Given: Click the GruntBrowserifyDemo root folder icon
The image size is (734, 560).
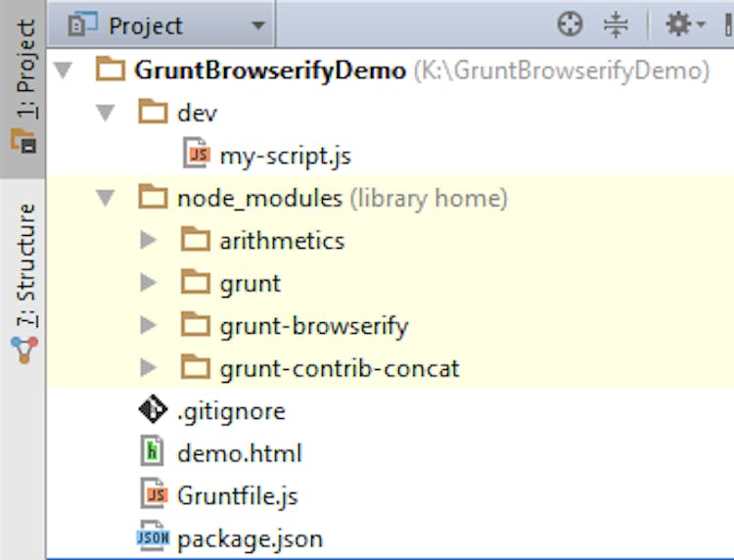Looking at the screenshot, I should pos(110,69).
